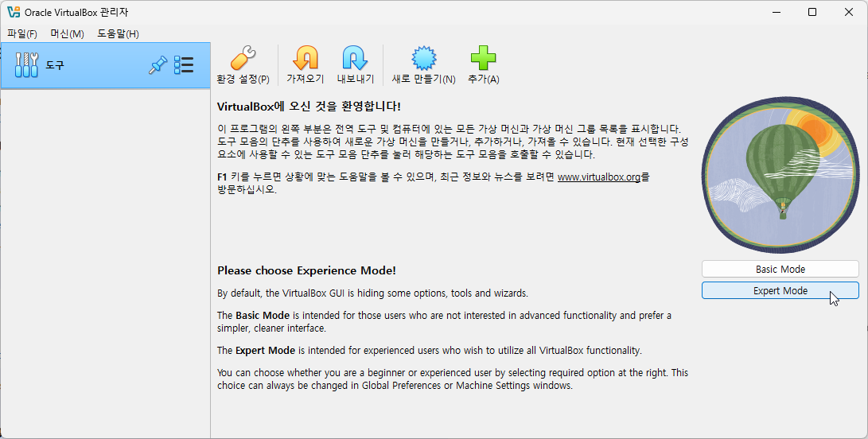Maximize the VirtualBox Manager window

point(812,12)
